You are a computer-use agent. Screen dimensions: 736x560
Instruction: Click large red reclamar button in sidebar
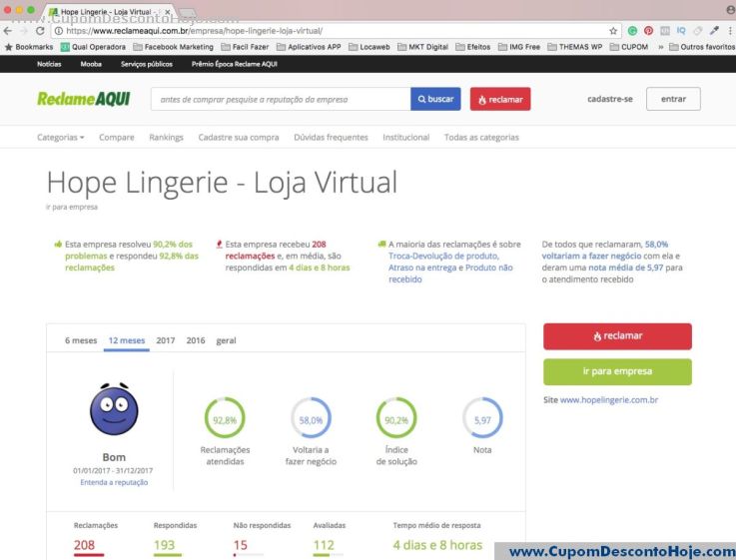[x=617, y=336]
